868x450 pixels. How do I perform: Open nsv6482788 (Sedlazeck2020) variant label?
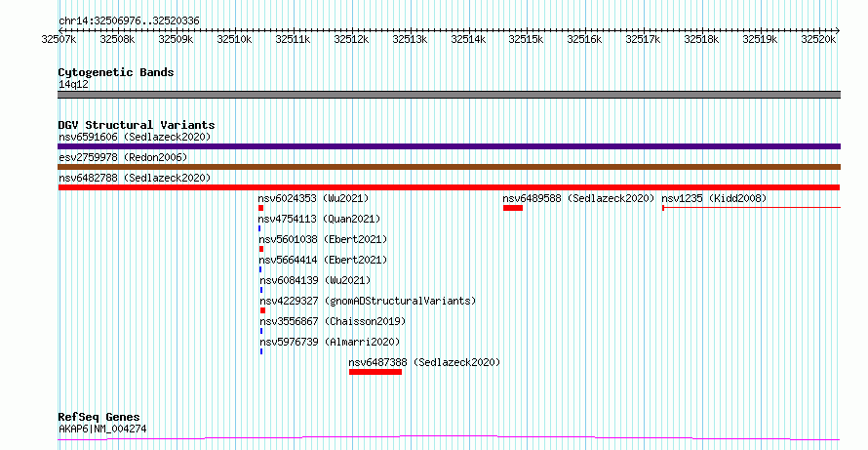tap(135, 178)
